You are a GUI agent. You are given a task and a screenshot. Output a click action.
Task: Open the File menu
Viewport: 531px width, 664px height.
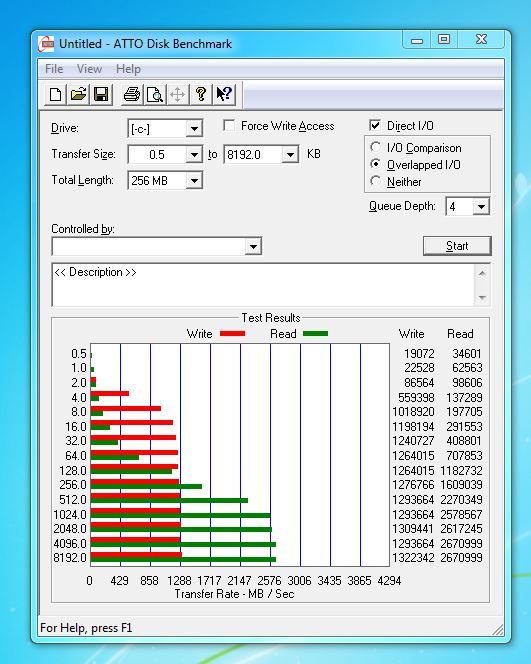click(x=54, y=69)
